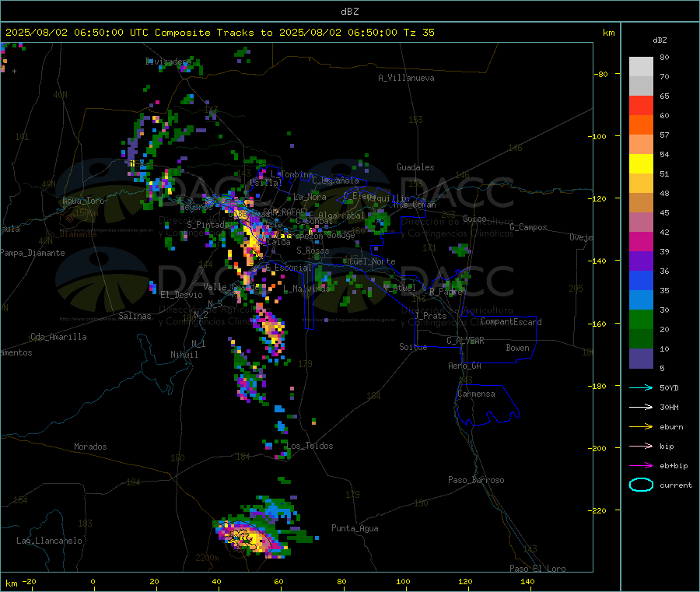Click the 0 km bottom axis tick label
This screenshot has height=592, width=700.
[x=93, y=581]
